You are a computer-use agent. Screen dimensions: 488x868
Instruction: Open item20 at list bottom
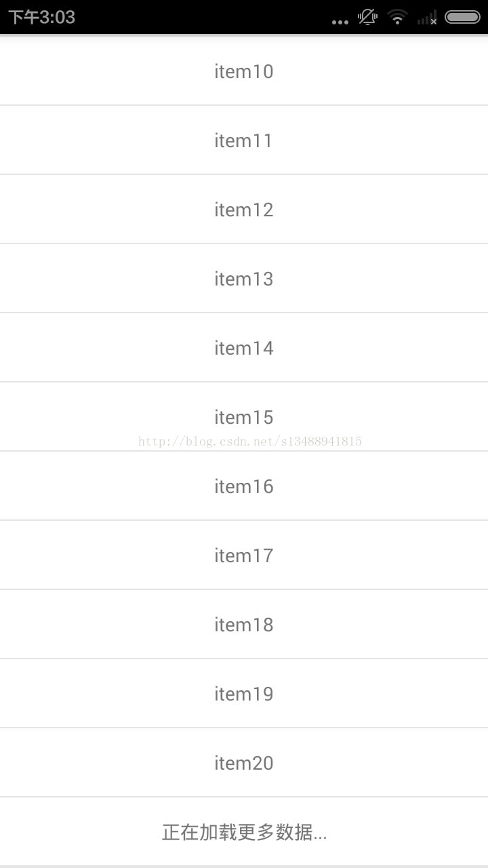coord(244,762)
